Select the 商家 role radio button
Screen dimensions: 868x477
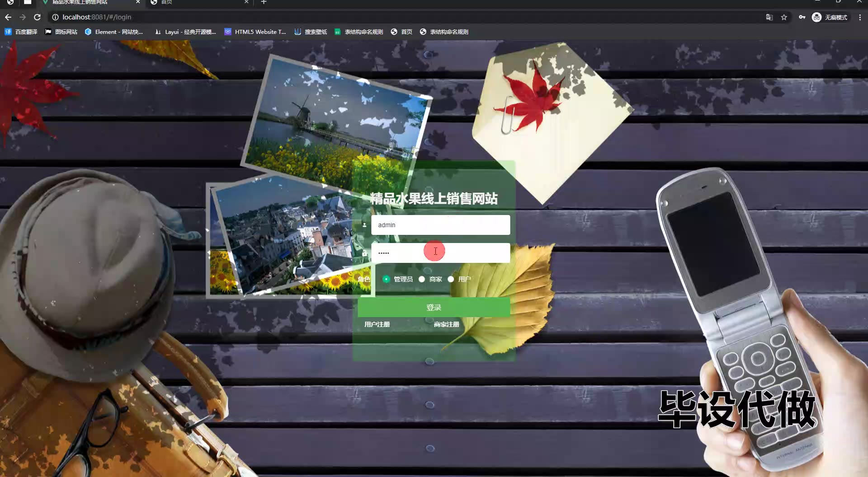pos(422,279)
